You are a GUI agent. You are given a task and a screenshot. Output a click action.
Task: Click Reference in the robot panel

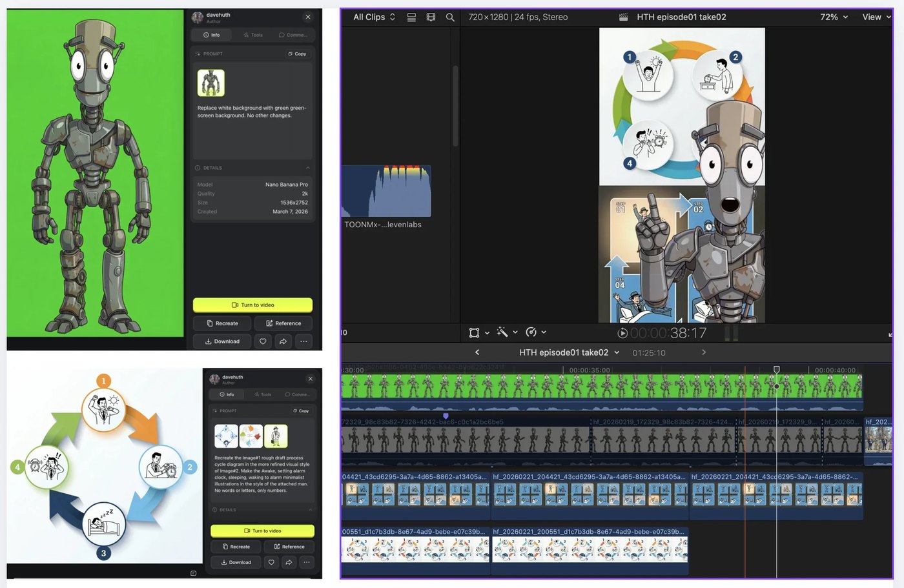(283, 323)
